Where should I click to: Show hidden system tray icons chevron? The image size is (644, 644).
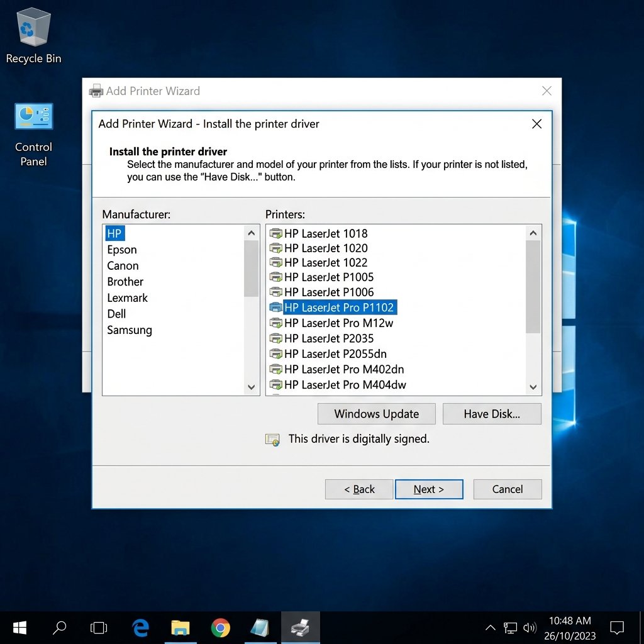(x=491, y=628)
